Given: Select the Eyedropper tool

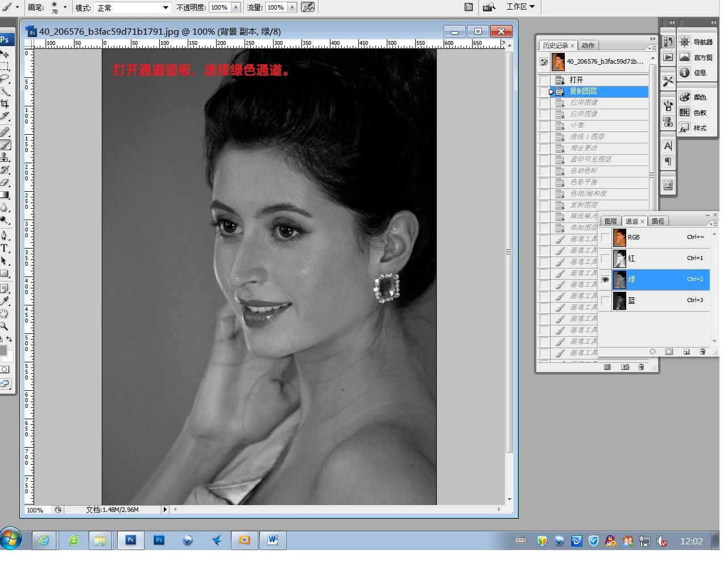Looking at the screenshot, I should pos(5,301).
